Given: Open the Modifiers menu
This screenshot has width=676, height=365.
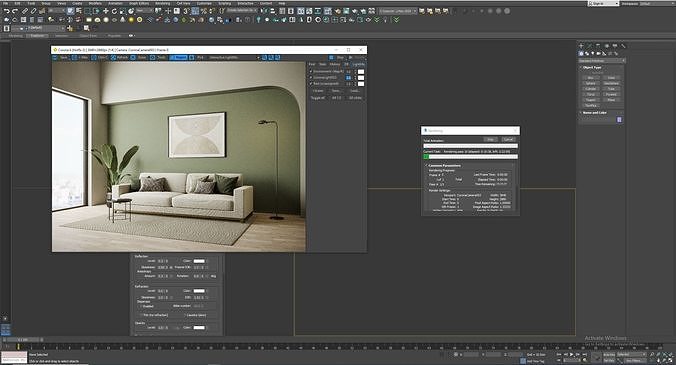Looking at the screenshot, I should pyautogui.click(x=95, y=3).
